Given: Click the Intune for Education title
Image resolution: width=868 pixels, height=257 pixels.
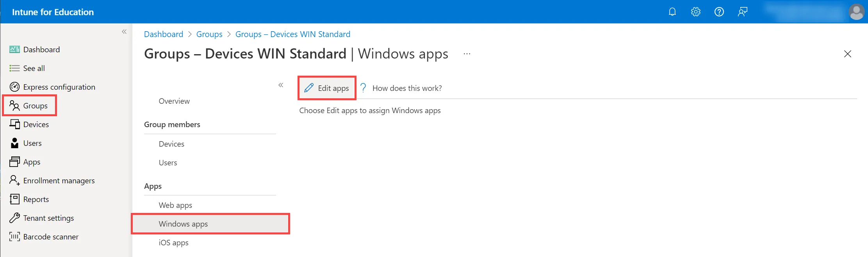Looking at the screenshot, I should pyautogui.click(x=53, y=12).
